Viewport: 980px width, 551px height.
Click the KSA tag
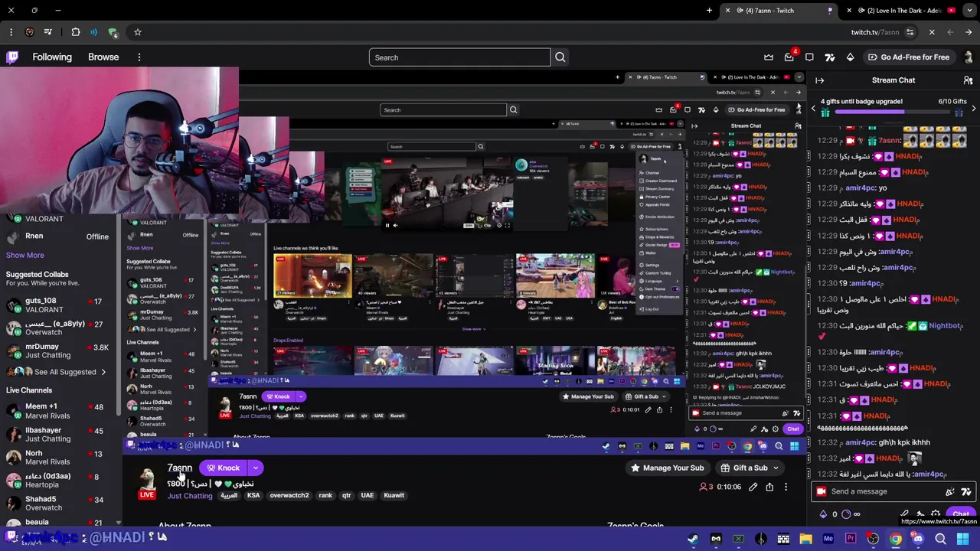pos(253,496)
